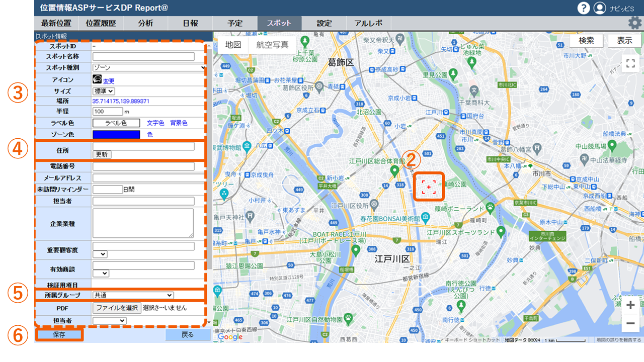Screen dimensions: 644x362
Task: Click the 中山競馬場 green map pin
Action: point(612,146)
